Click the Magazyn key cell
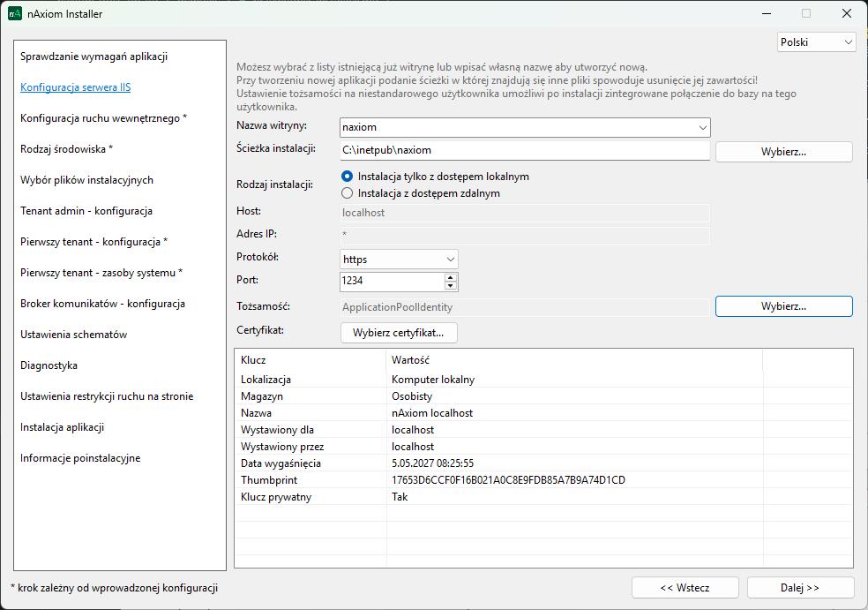The height and width of the screenshot is (610, 868). click(x=262, y=396)
